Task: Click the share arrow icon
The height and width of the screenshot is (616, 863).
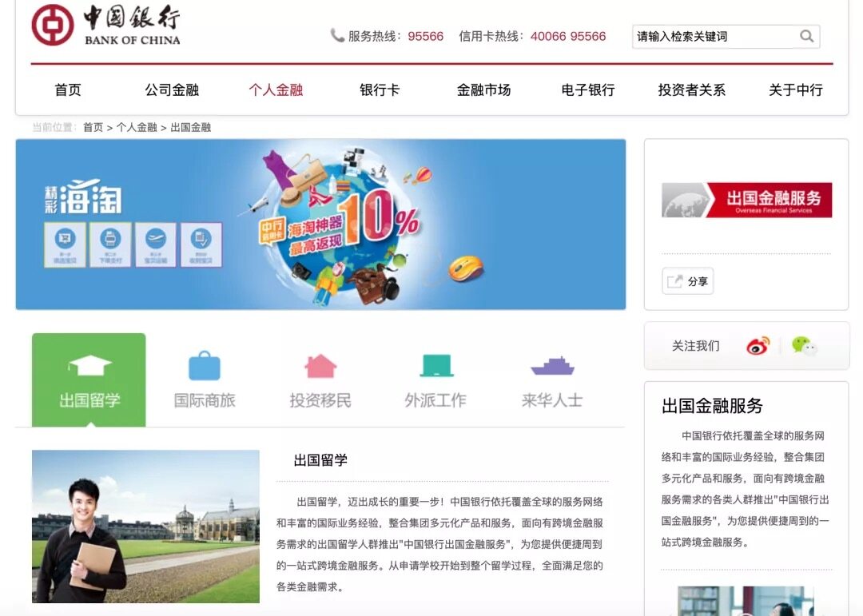Action: (674, 281)
